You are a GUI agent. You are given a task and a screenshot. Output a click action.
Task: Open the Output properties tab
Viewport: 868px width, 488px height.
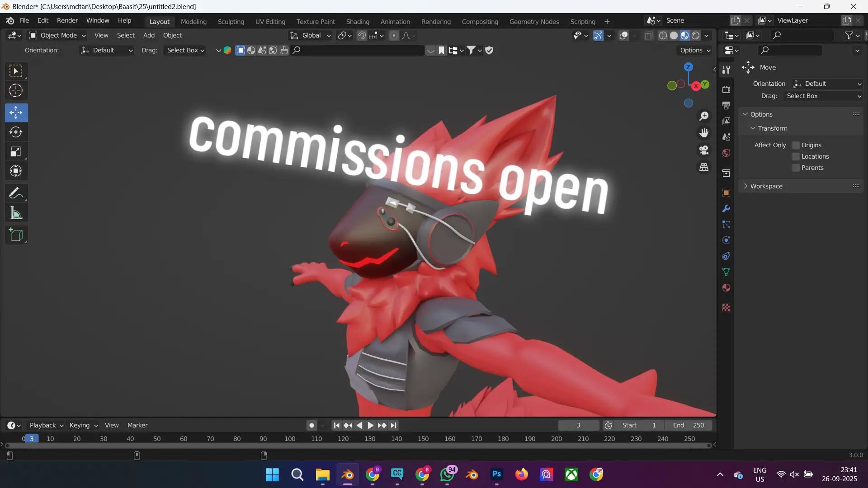[726, 105]
